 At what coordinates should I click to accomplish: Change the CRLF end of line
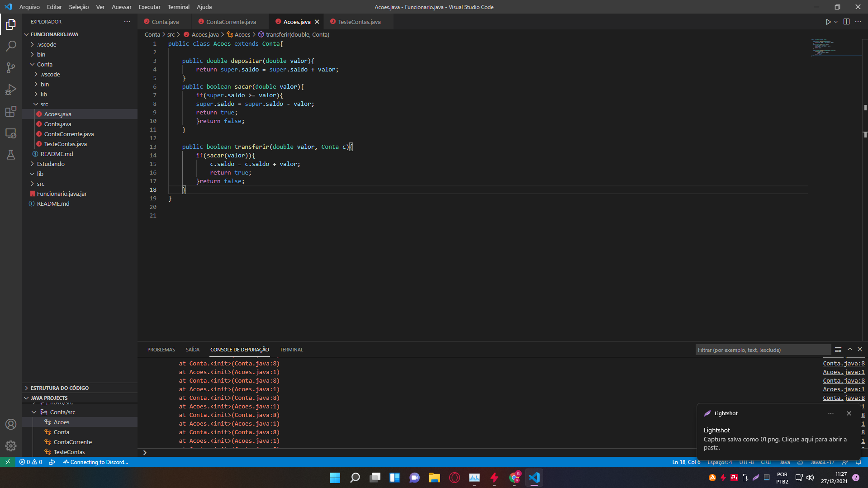coord(767,462)
